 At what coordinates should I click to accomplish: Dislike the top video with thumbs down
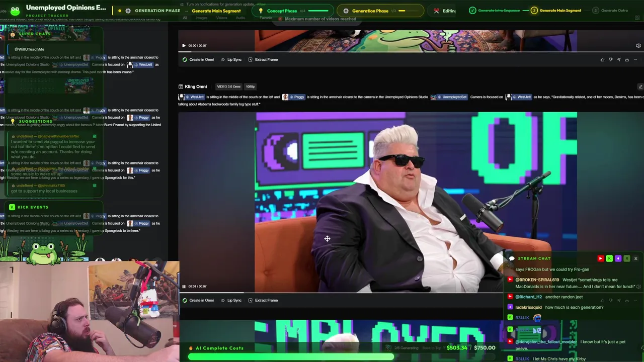[610, 59]
